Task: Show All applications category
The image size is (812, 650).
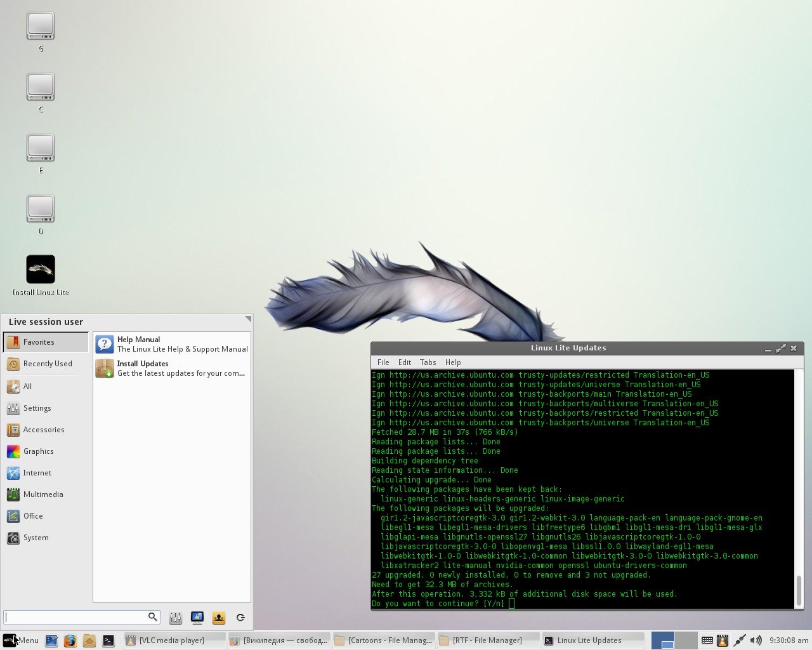Action: [46, 386]
